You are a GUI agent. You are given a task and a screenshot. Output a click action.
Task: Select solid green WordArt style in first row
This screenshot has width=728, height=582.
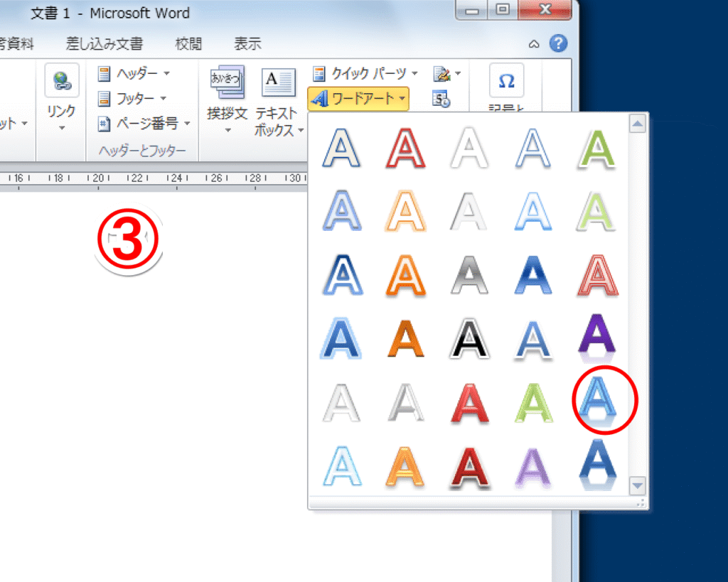pos(597,148)
